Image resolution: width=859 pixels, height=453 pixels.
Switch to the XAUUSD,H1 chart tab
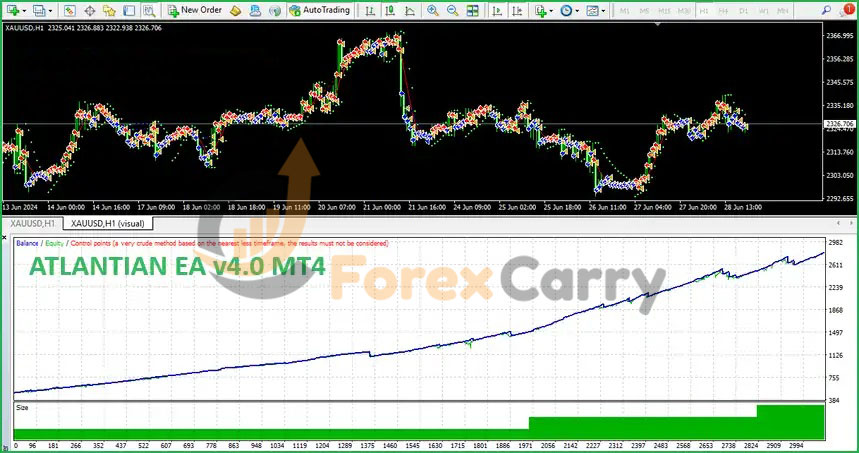click(32, 223)
